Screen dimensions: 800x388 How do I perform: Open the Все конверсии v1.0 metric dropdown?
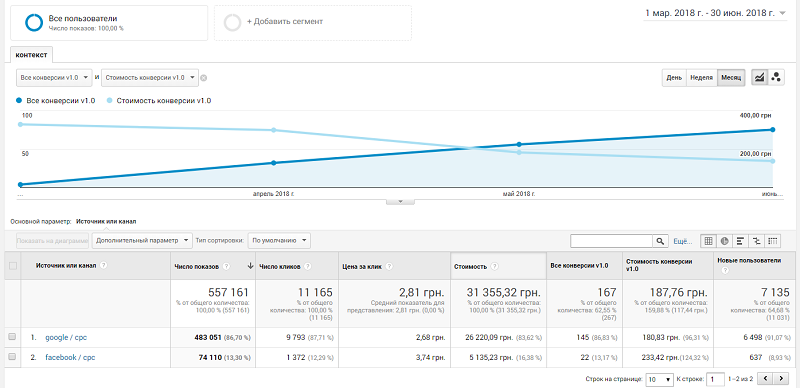click(x=54, y=78)
